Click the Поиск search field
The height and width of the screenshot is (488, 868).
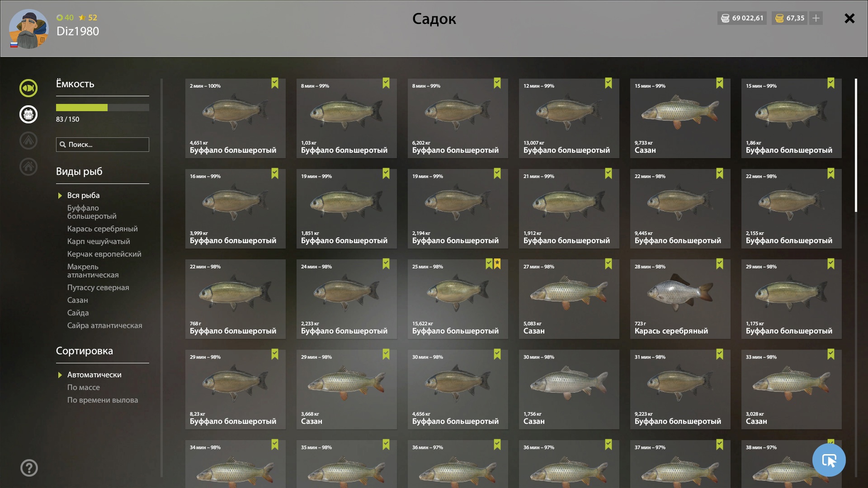103,145
